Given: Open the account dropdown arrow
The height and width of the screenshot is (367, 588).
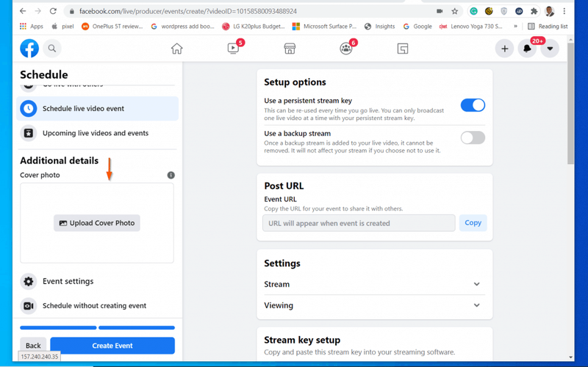Looking at the screenshot, I should [x=550, y=49].
